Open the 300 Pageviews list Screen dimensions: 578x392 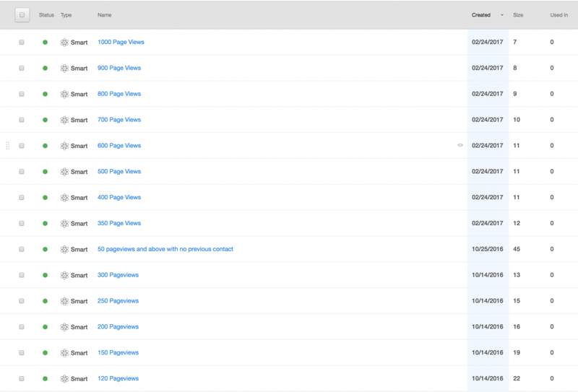click(118, 275)
